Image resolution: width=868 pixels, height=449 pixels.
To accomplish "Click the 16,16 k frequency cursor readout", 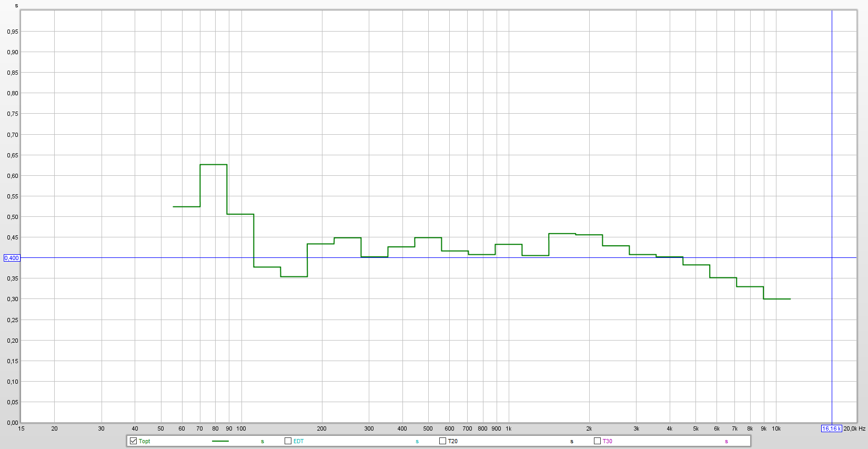I will (831, 428).
